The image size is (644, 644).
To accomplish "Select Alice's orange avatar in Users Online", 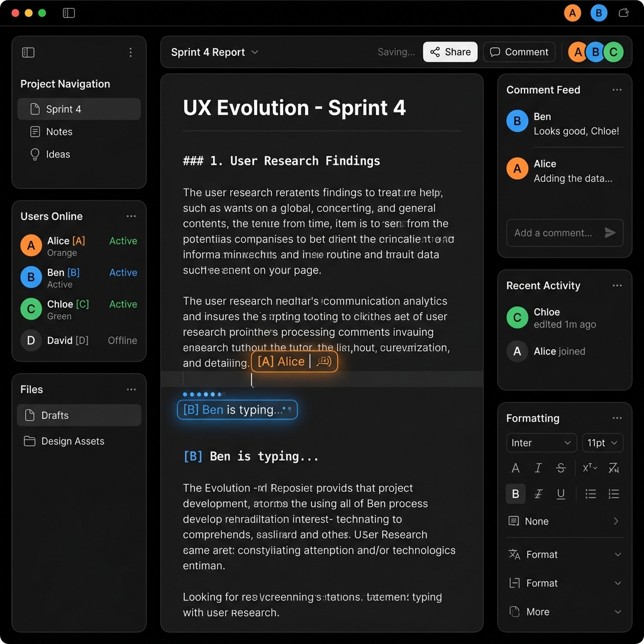I will click(x=31, y=245).
